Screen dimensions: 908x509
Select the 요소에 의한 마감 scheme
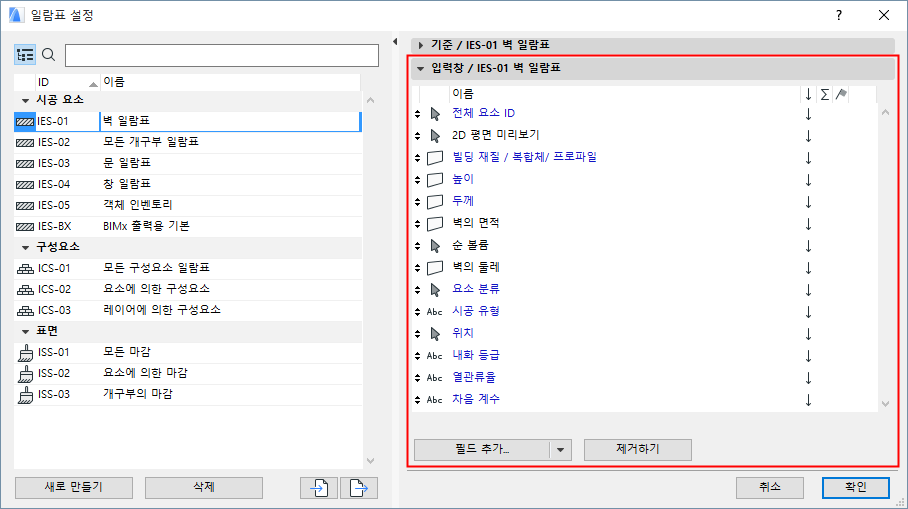[x=188, y=373]
